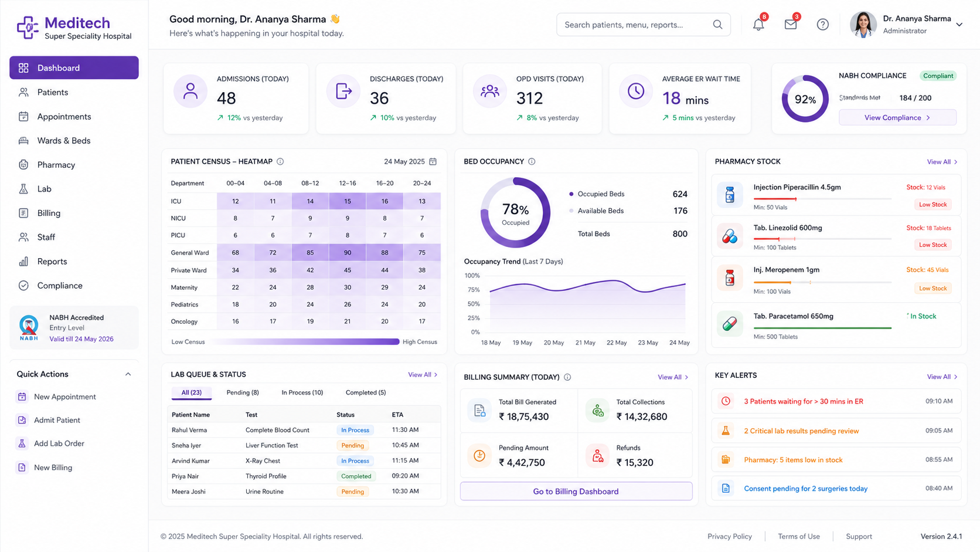
Task: Collapse the Quick Actions section
Action: pos(128,374)
